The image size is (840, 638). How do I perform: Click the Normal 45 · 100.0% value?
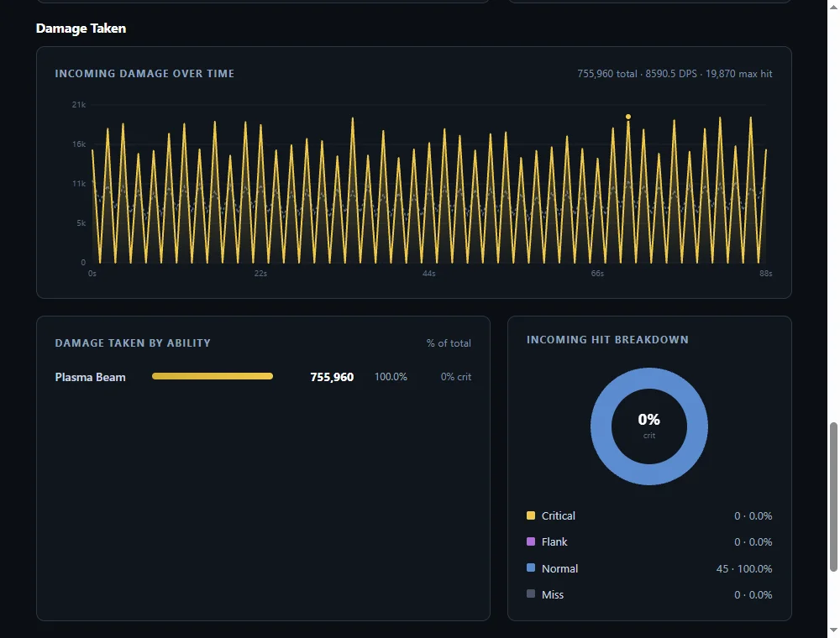coord(744,568)
